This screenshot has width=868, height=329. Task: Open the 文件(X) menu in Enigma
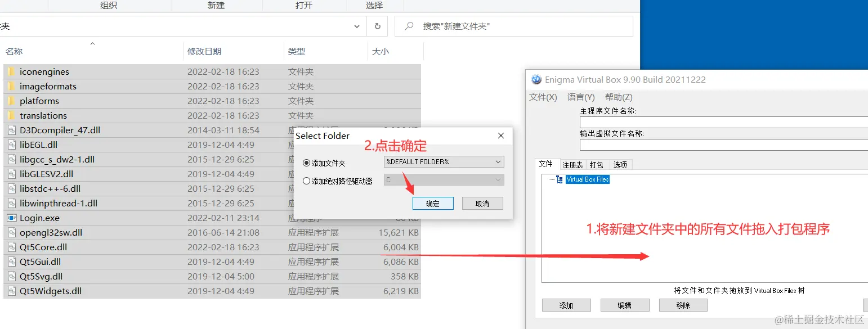point(543,97)
